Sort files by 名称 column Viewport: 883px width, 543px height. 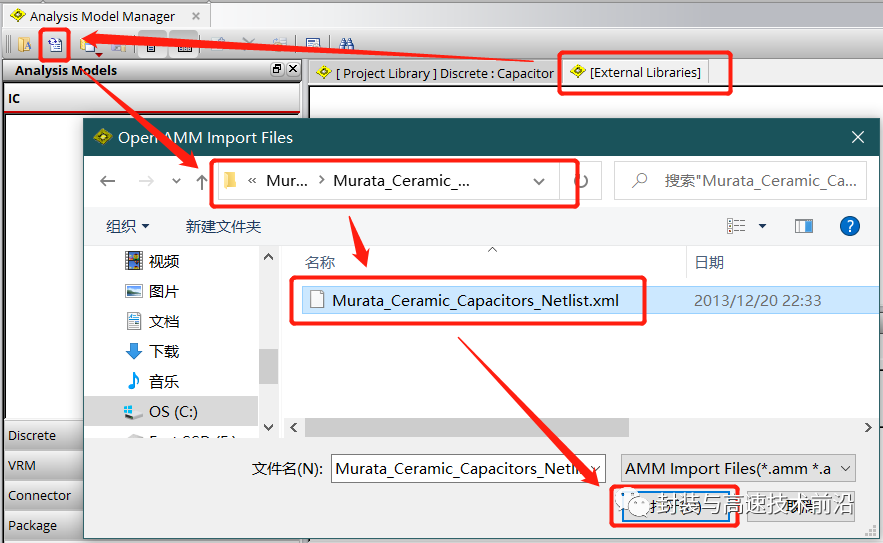tap(320, 262)
